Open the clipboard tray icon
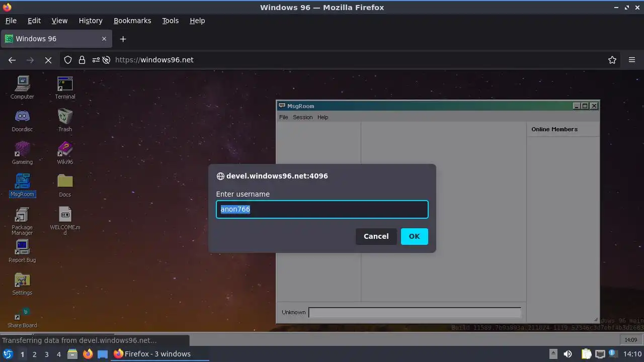The width and height of the screenshot is (644, 362). [586, 354]
